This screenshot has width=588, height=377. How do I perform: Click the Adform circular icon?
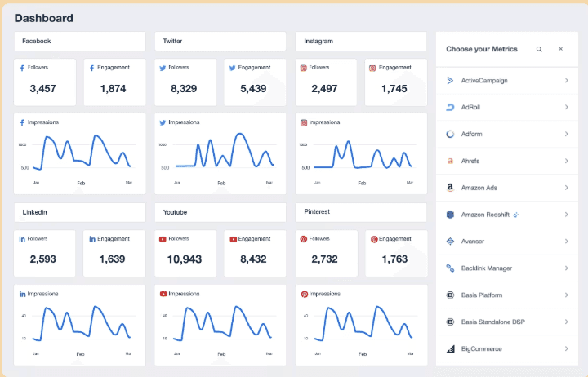click(x=450, y=134)
